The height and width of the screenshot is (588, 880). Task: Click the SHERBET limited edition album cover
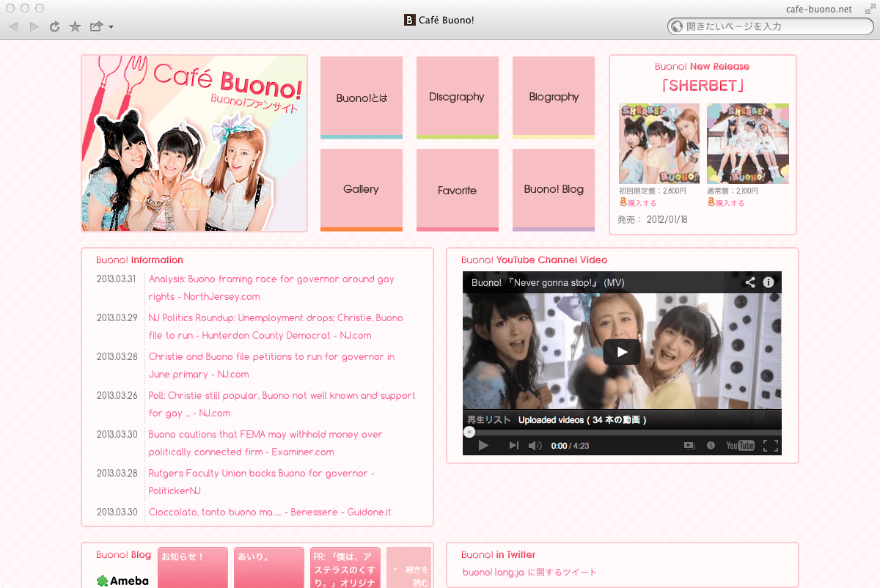tap(659, 144)
